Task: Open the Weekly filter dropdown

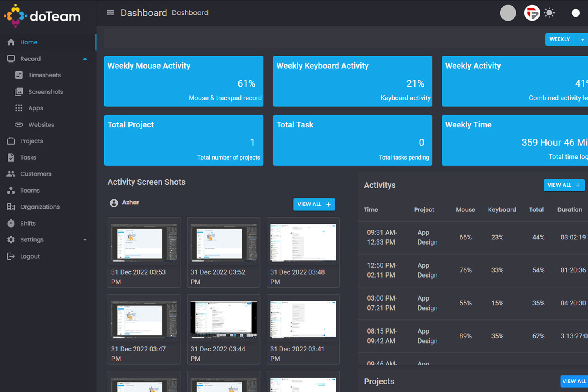Action: pyautogui.click(x=582, y=39)
